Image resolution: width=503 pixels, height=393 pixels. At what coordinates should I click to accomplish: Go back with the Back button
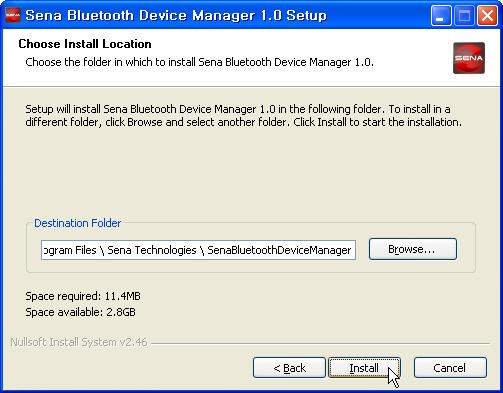click(x=289, y=368)
